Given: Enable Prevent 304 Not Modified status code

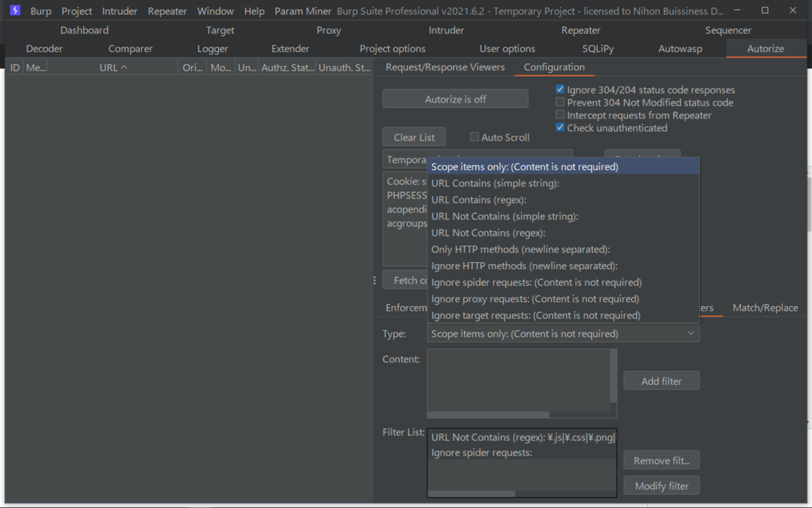Looking at the screenshot, I should (x=560, y=102).
